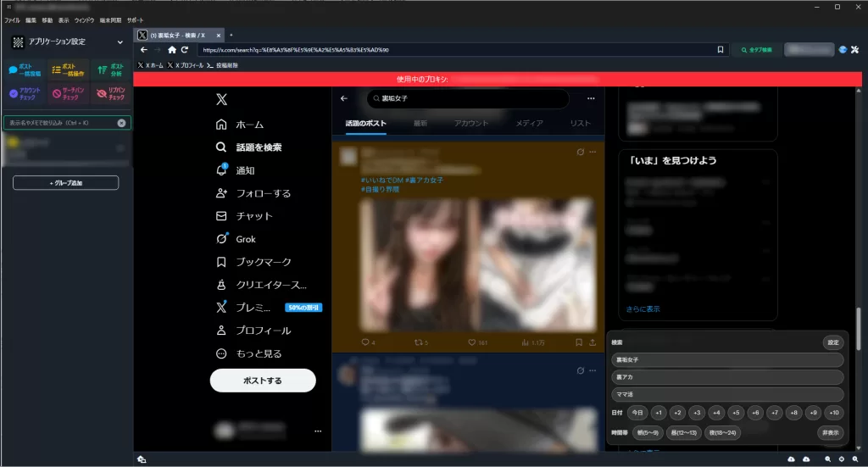
Task: Open the Xホーム bookmark shortcut
Action: [x=151, y=65]
